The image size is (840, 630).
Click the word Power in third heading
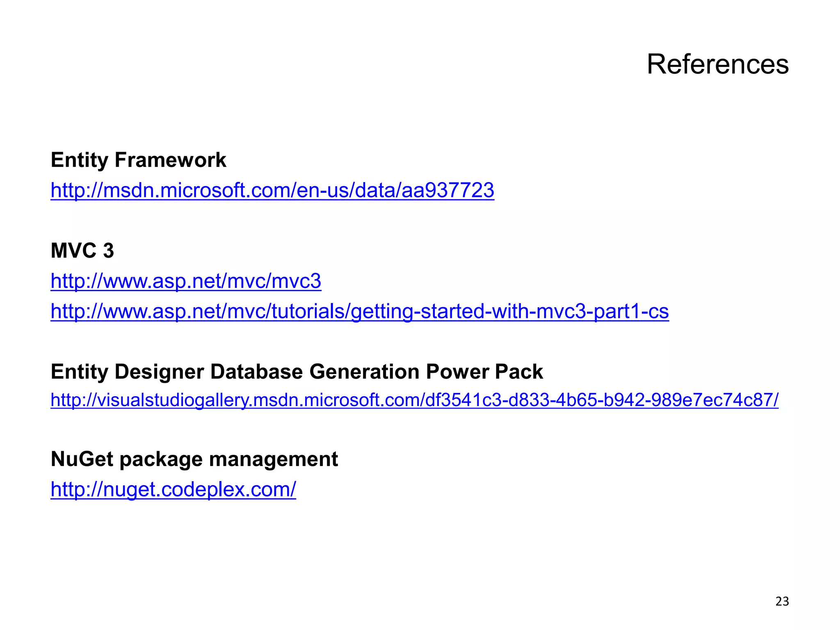[457, 372]
